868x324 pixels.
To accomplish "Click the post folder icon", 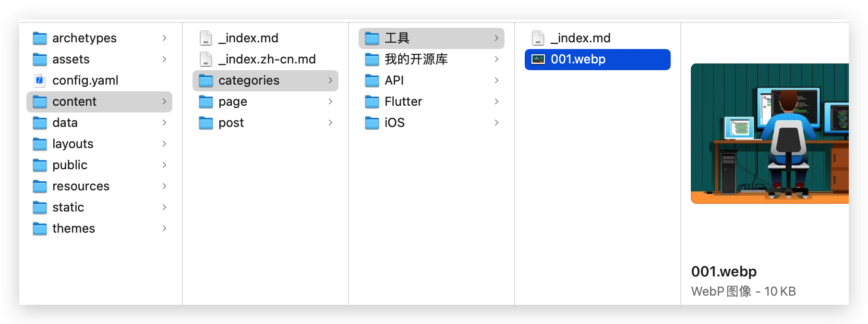I will pyautogui.click(x=206, y=123).
